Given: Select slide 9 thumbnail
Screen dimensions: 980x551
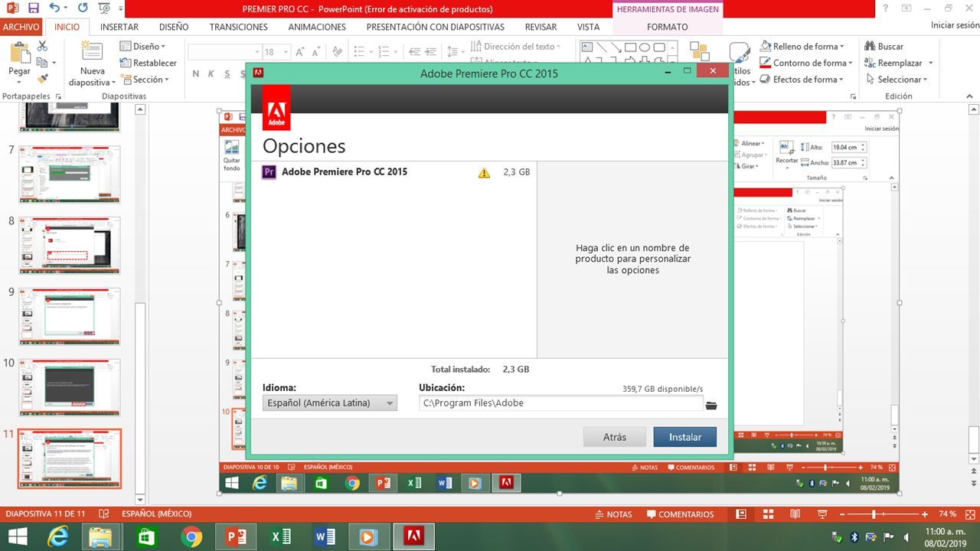Looking at the screenshot, I should [x=70, y=316].
